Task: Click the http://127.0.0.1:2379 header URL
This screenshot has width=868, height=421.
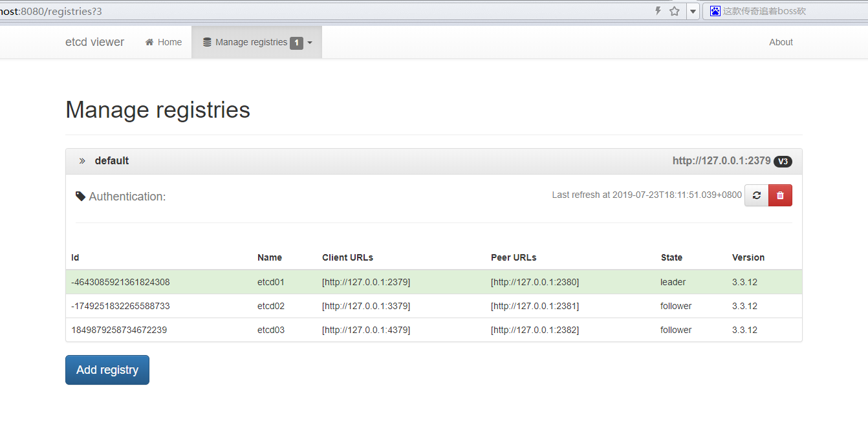Action: [721, 161]
